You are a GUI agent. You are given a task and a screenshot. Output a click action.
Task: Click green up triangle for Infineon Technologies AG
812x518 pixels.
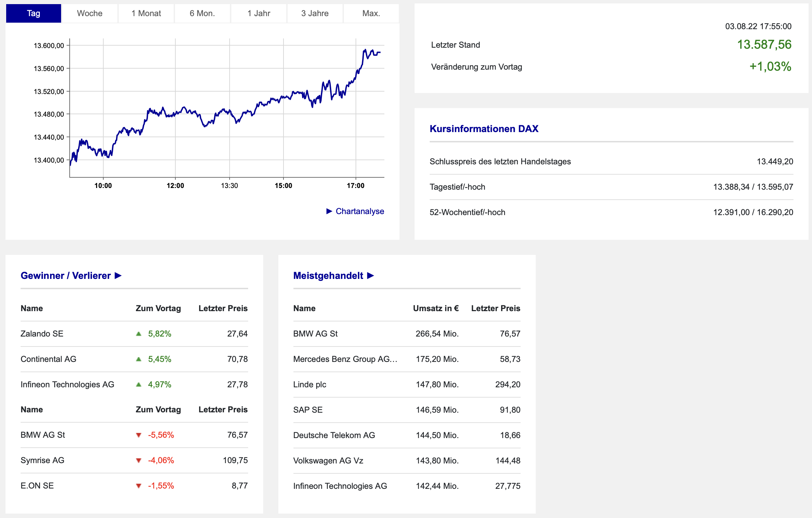[139, 385]
